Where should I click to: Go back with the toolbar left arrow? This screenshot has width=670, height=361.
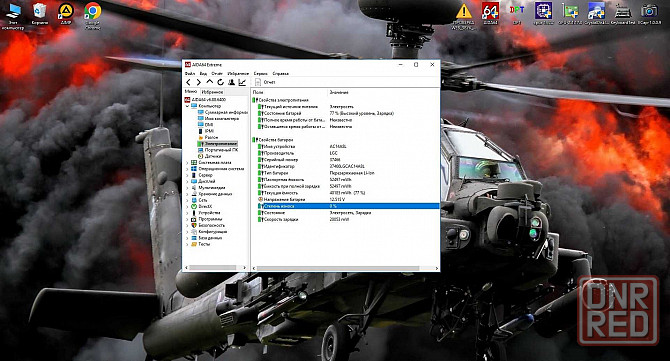188,82
